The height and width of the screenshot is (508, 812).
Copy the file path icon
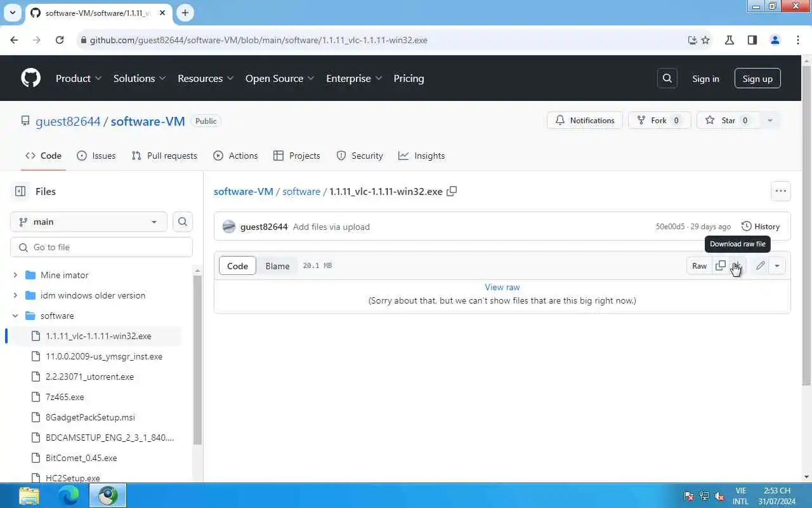(452, 191)
